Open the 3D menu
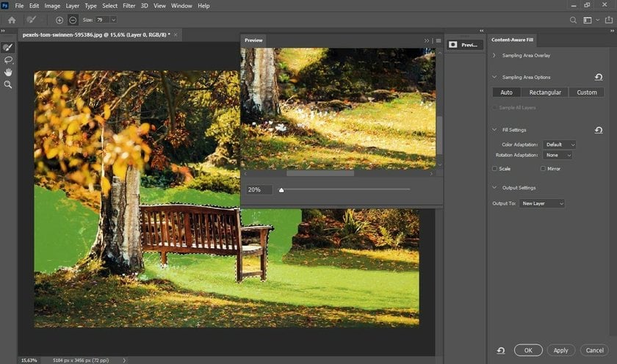This screenshot has height=364, width=617. (145, 6)
